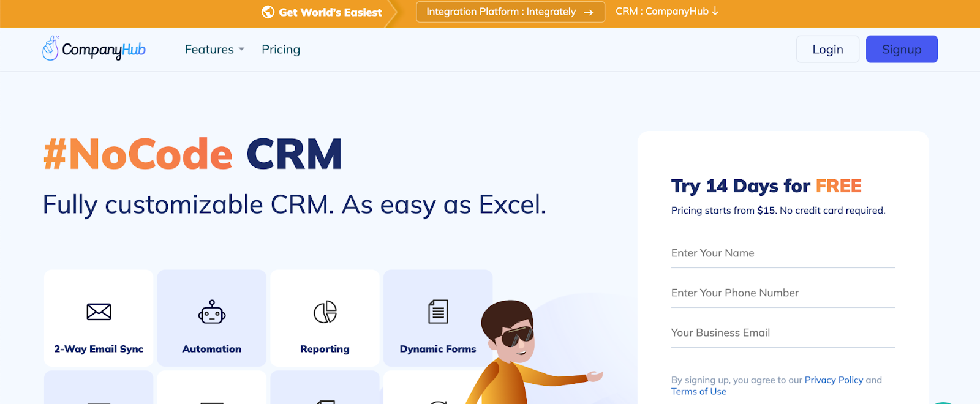980x404 pixels.
Task: Click the Dynamic Forms document icon
Action: [x=438, y=312]
